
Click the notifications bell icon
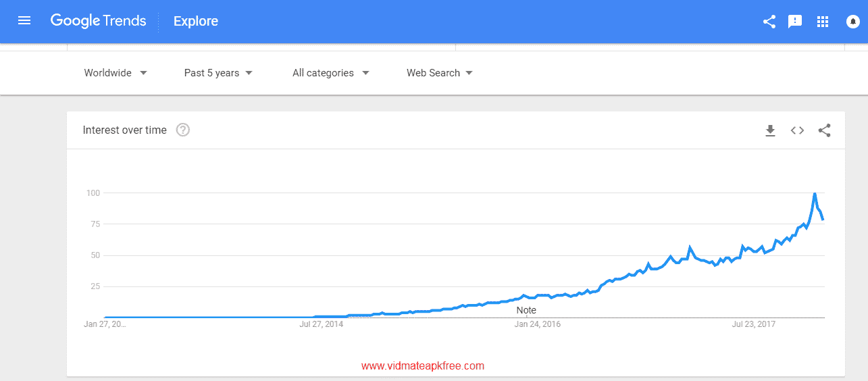coord(852,22)
